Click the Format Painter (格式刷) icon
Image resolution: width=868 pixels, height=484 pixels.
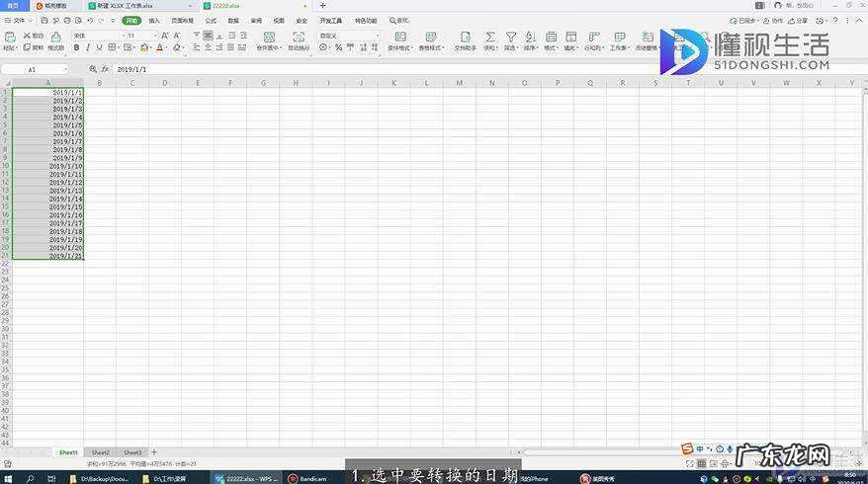click(x=54, y=36)
